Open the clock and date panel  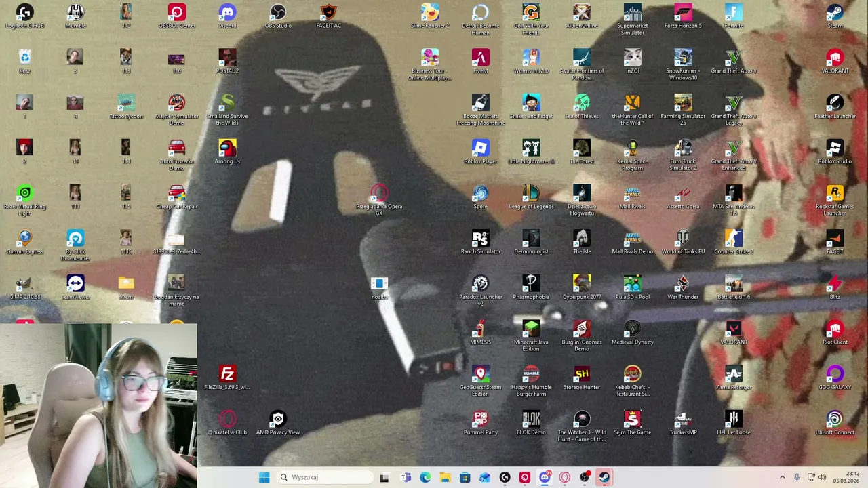[x=848, y=477]
